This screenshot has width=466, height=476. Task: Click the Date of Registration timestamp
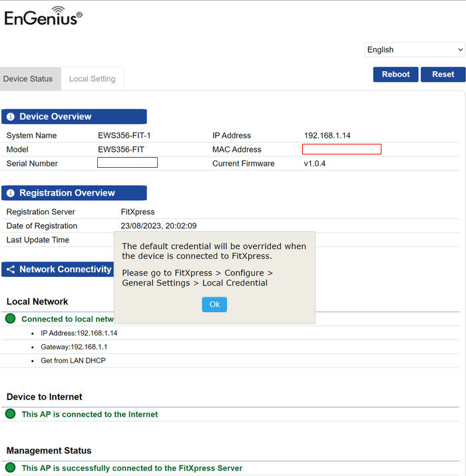(x=158, y=226)
